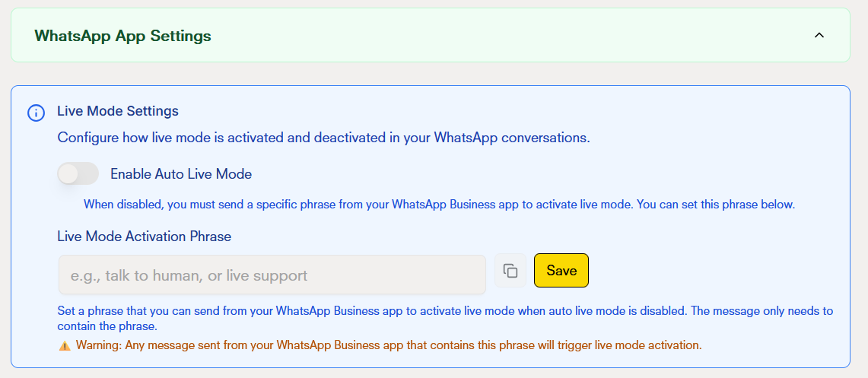This screenshot has height=378, width=868.
Task: Click the 'Set a phrase that you can send' hint
Action: coord(445,318)
